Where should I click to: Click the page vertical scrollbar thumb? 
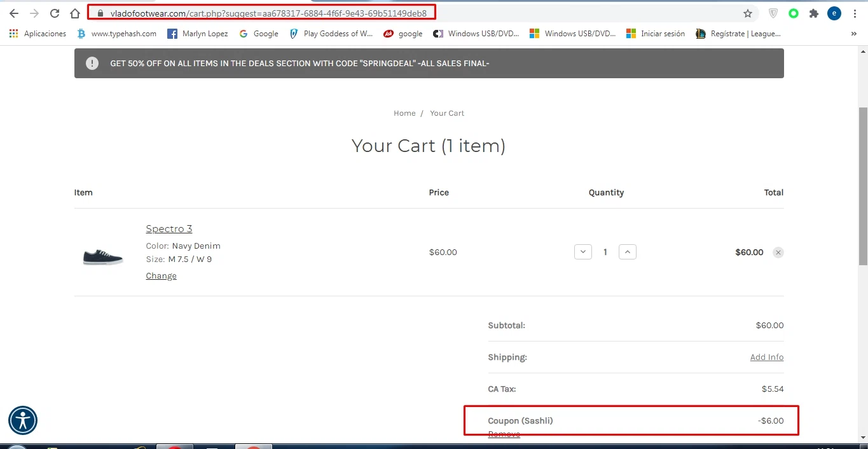click(x=863, y=186)
